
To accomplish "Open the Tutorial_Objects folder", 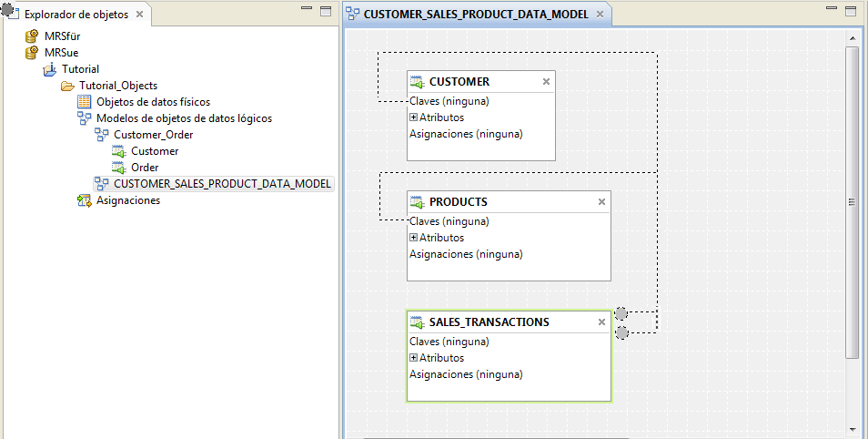I will 118,86.
